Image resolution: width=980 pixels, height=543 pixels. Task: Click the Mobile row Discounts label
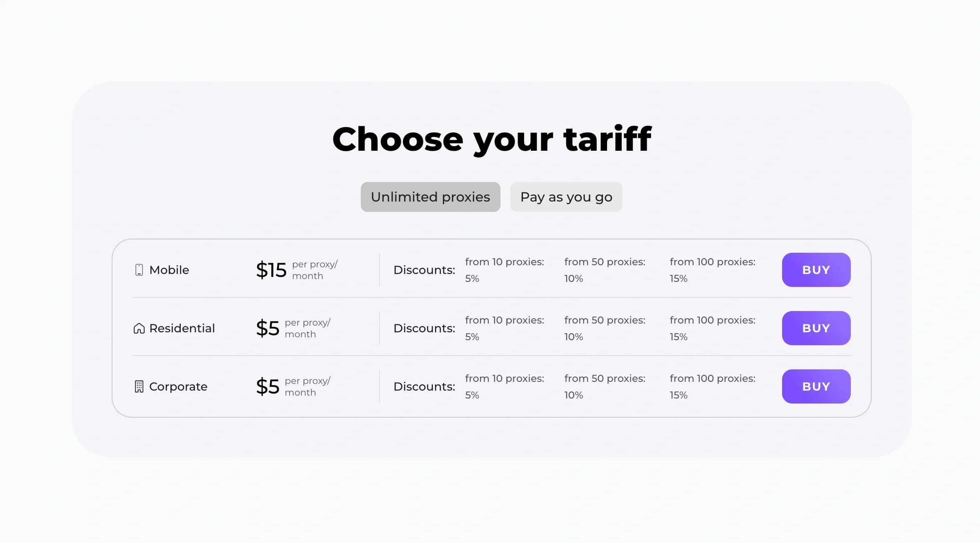[424, 270]
